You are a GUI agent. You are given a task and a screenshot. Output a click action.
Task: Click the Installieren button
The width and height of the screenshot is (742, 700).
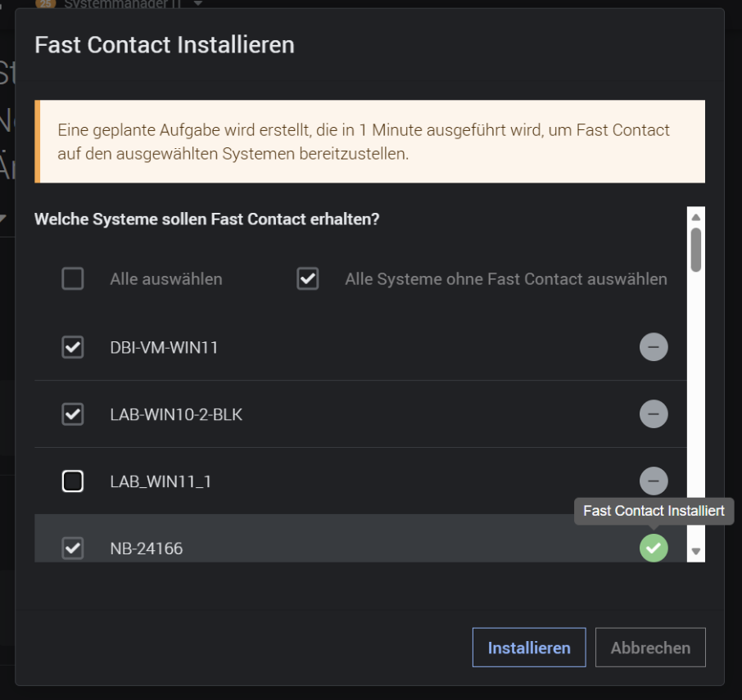pos(529,648)
